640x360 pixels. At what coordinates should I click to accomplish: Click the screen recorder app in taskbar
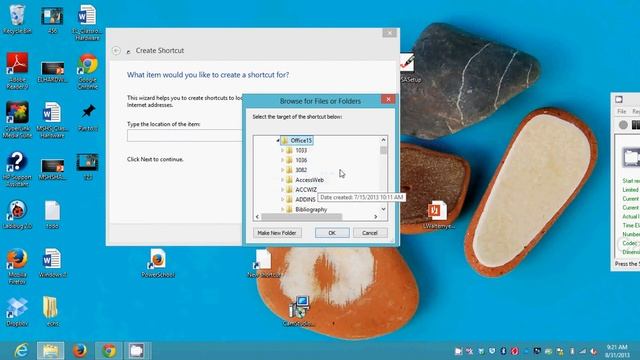point(137,351)
